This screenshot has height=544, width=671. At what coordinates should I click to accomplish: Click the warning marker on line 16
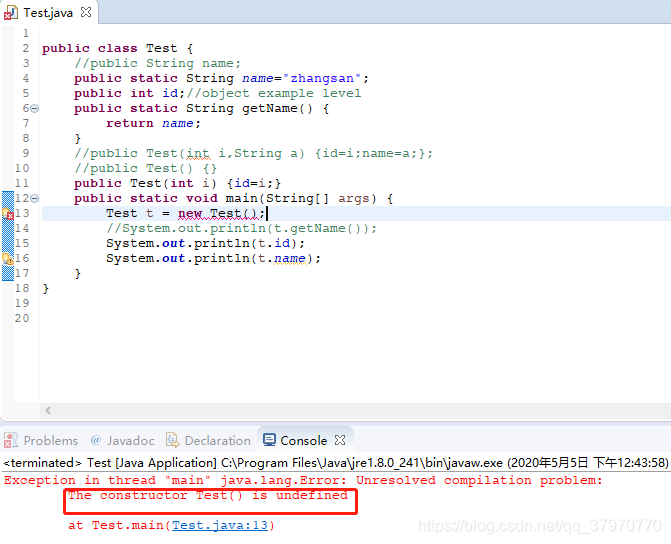(x=8, y=258)
